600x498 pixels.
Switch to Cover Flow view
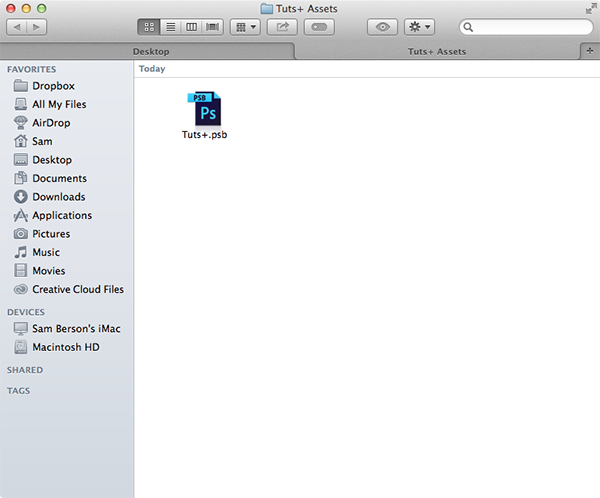pos(212,27)
